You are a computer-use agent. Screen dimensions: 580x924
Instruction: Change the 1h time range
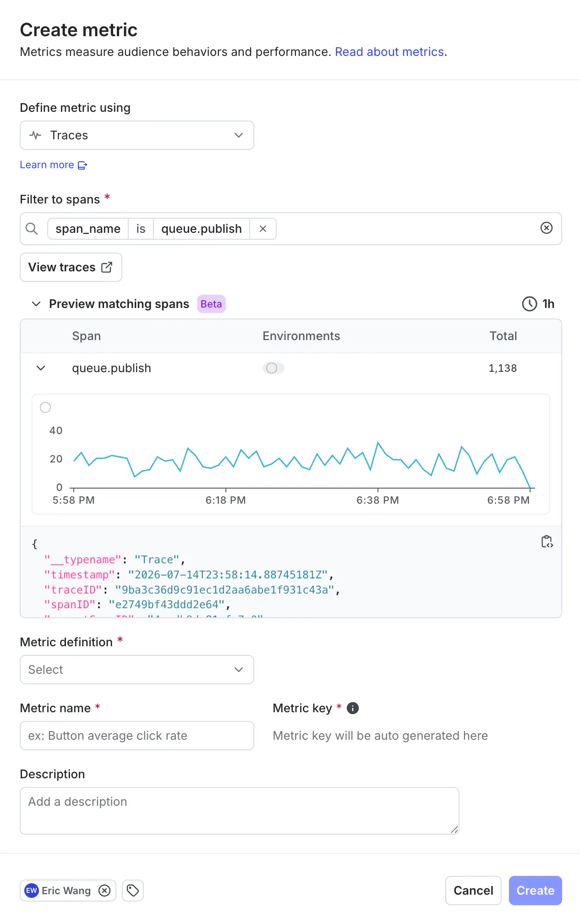pos(538,304)
